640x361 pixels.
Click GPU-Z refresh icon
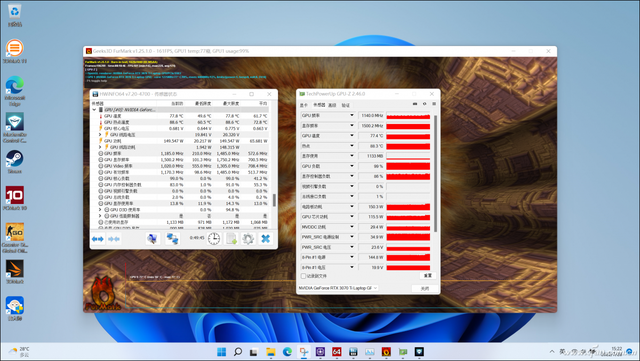[424, 104]
